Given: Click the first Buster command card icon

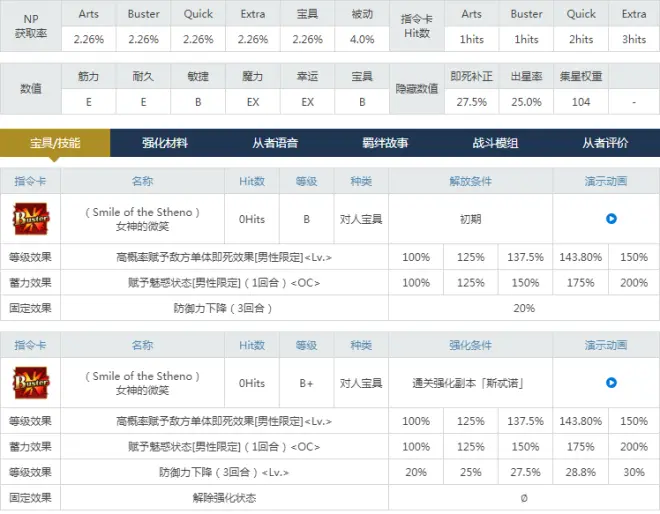Looking at the screenshot, I should [x=31, y=218].
